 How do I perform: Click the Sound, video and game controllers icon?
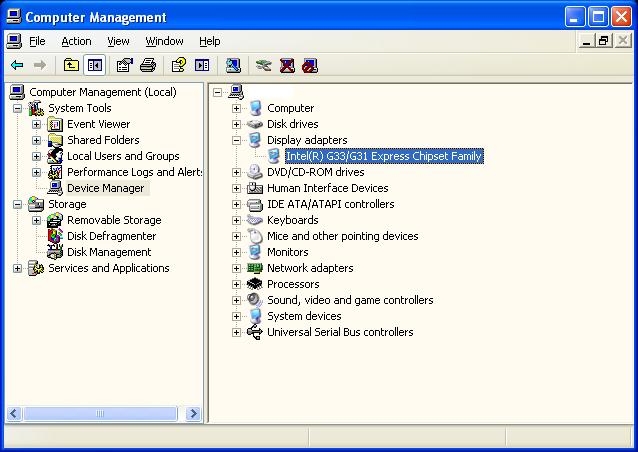pos(255,300)
